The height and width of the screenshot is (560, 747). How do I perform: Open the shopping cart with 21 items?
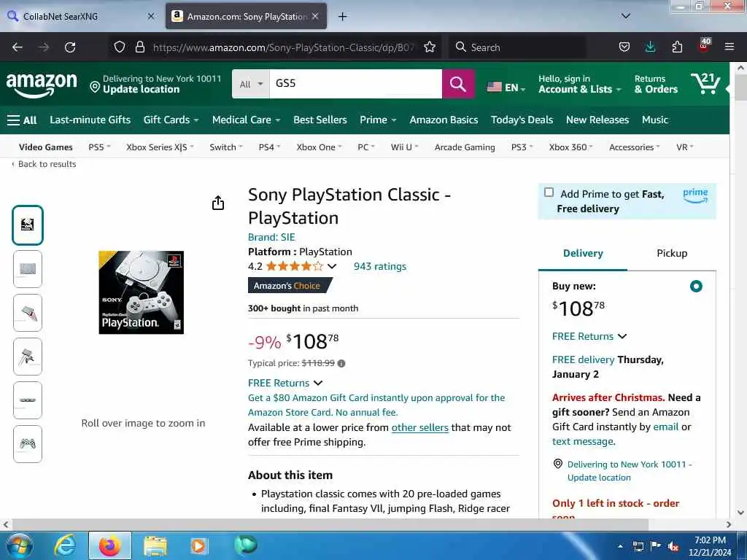(705, 84)
